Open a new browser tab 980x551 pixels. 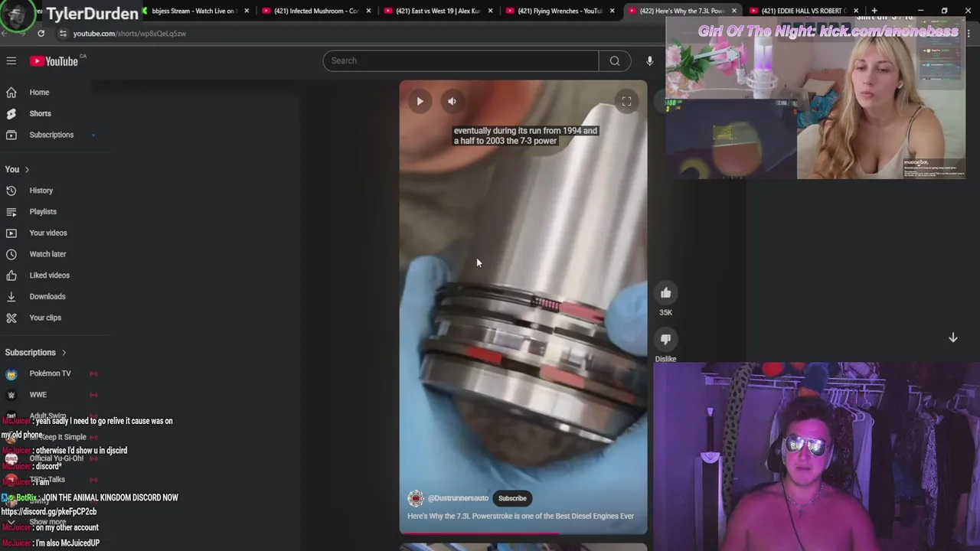pos(874,11)
